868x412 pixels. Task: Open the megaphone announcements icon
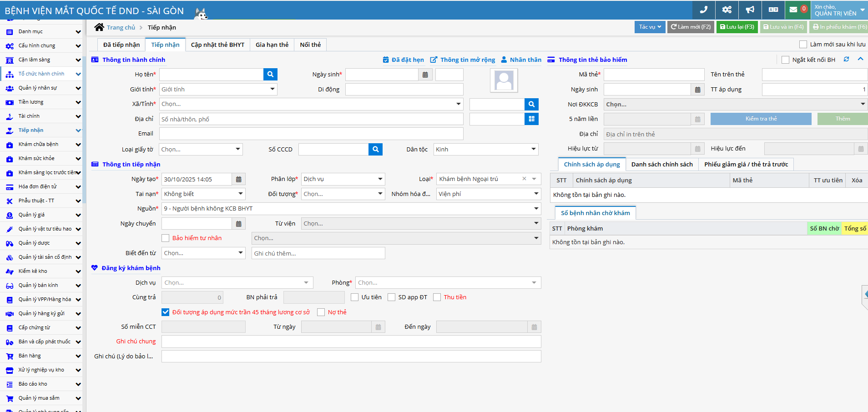pos(750,10)
